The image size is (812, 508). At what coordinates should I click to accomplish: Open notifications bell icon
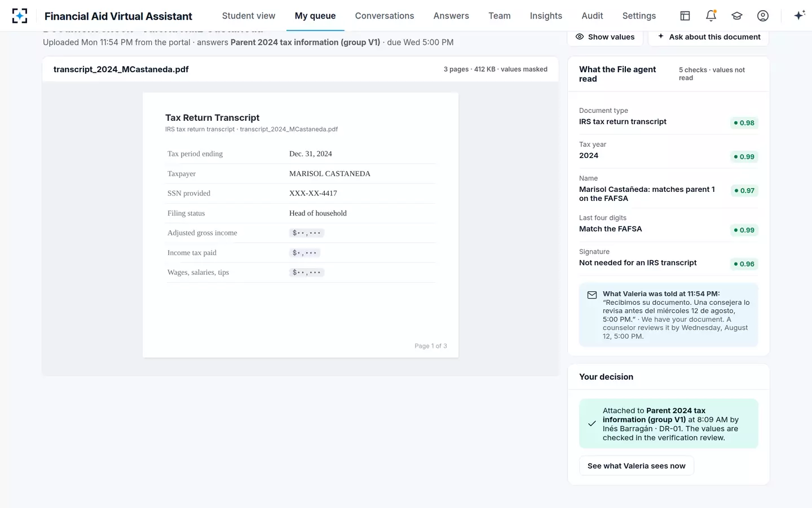[x=711, y=16]
